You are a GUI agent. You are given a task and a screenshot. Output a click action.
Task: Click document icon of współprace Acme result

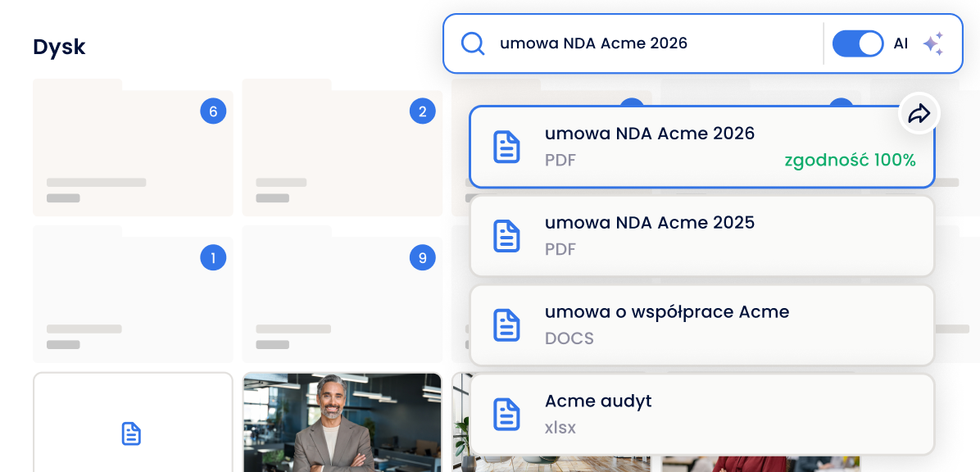click(x=507, y=325)
